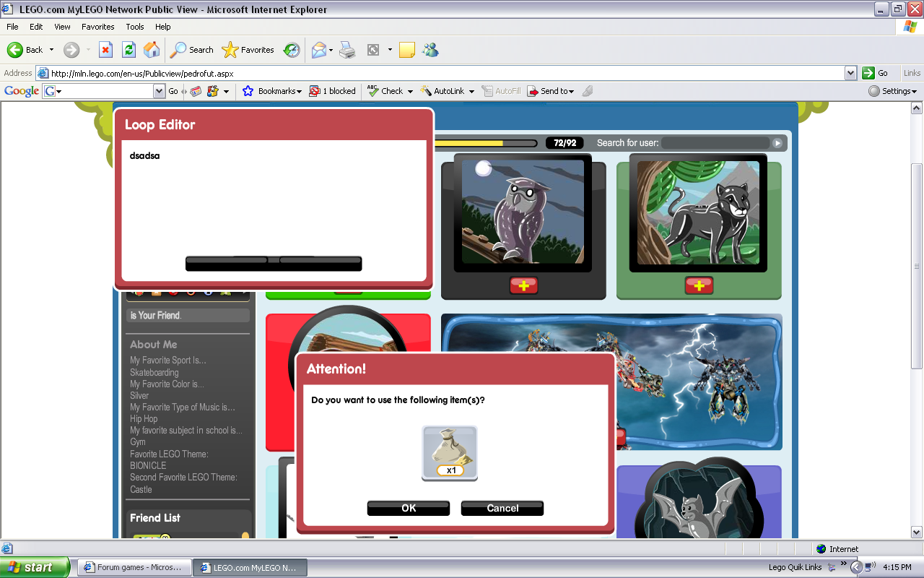Click the 4:15 PM system clock

897,567
